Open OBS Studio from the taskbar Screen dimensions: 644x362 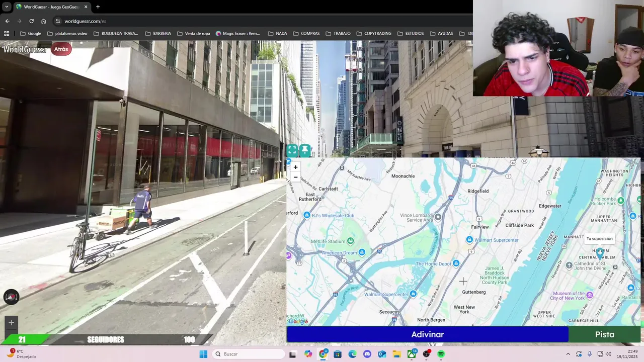click(x=427, y=354)
